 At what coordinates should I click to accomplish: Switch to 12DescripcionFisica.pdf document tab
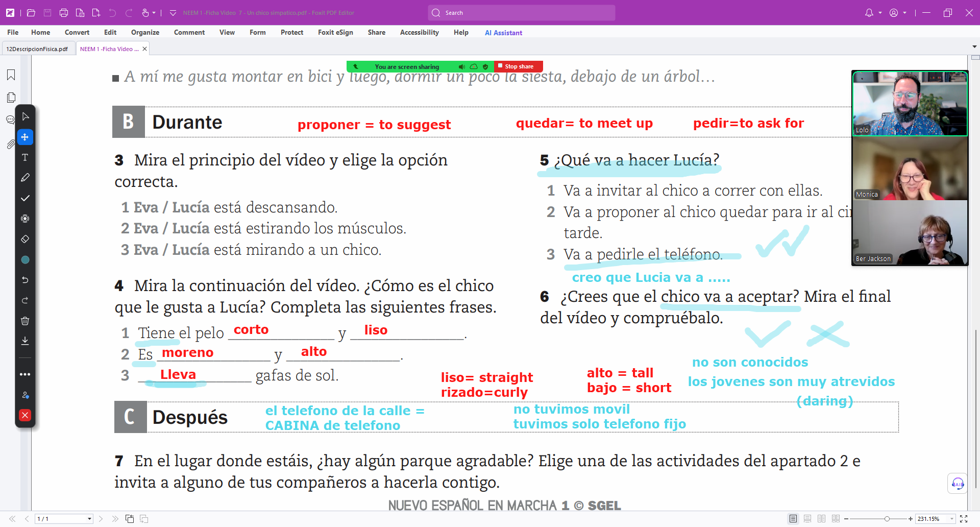37,49
